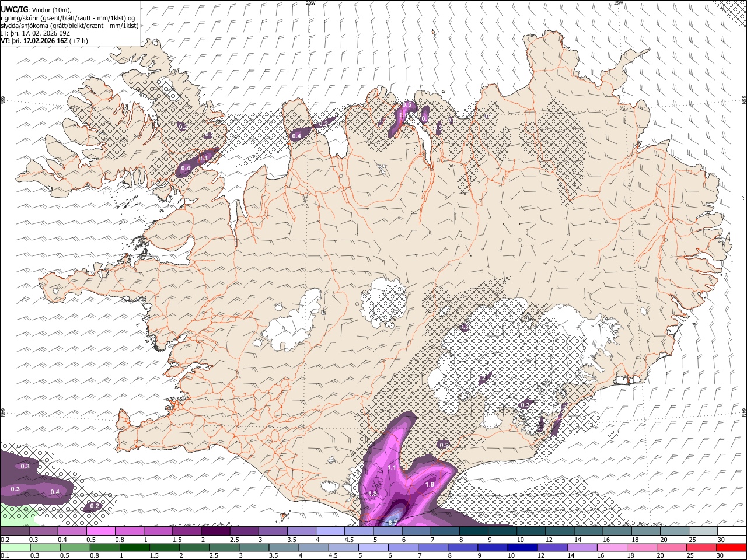Select the darkest purple snow swatch between 2 and 2.5

[215, 531]
